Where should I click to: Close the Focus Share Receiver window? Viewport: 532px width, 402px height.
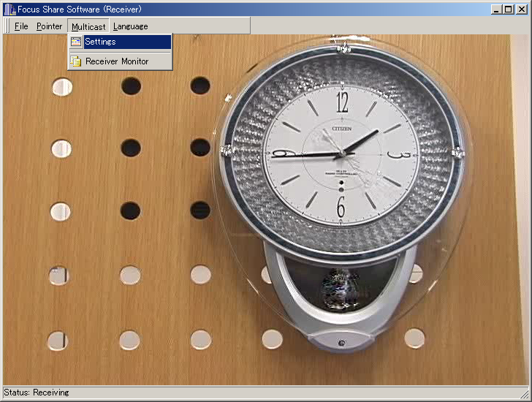pyautogui.click(x=522, y=9)
